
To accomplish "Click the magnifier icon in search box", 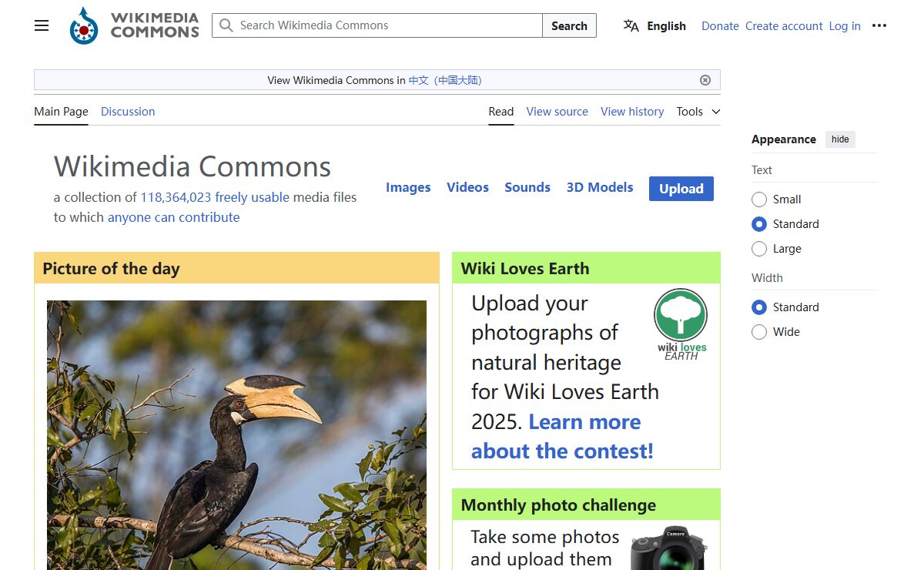I will point(226,25).
